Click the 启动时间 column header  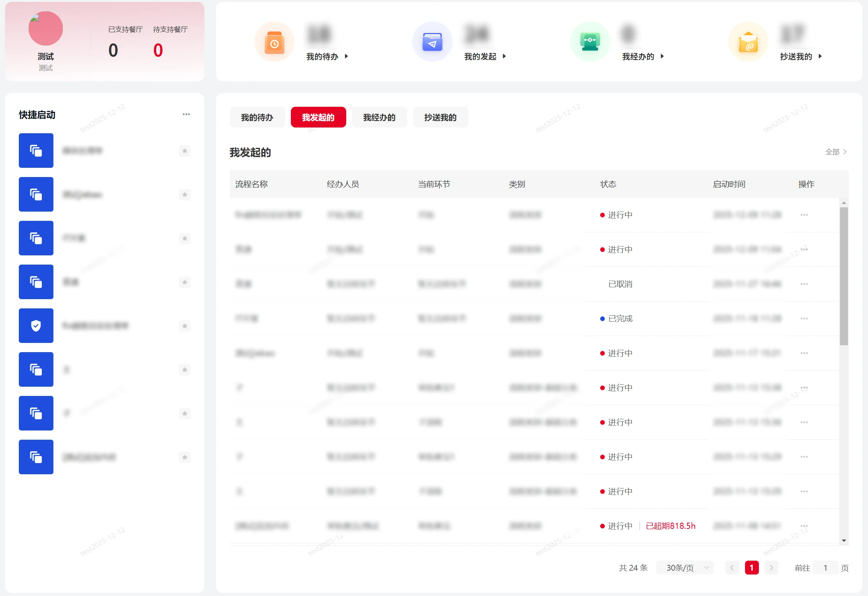[x=729, y=184]
